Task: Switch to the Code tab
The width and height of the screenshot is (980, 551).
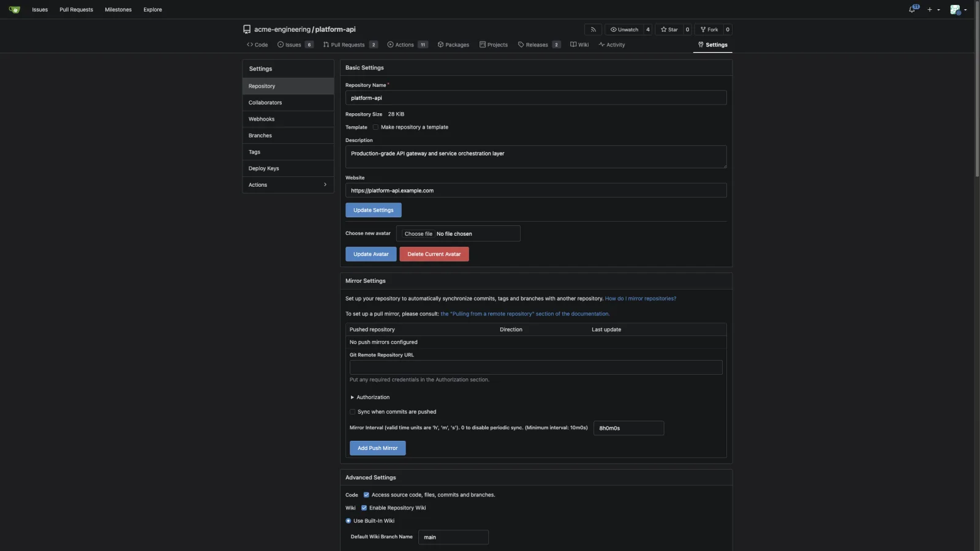Action: [257, 45]
